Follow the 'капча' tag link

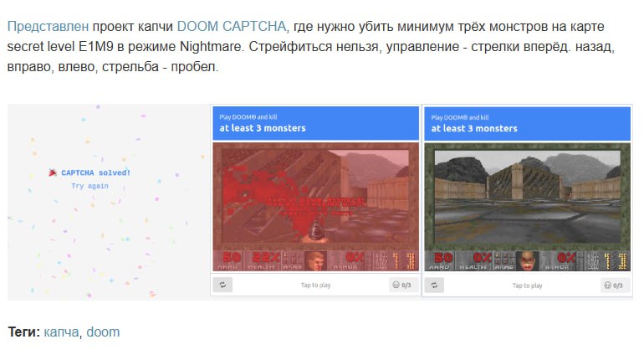point(61,332)
